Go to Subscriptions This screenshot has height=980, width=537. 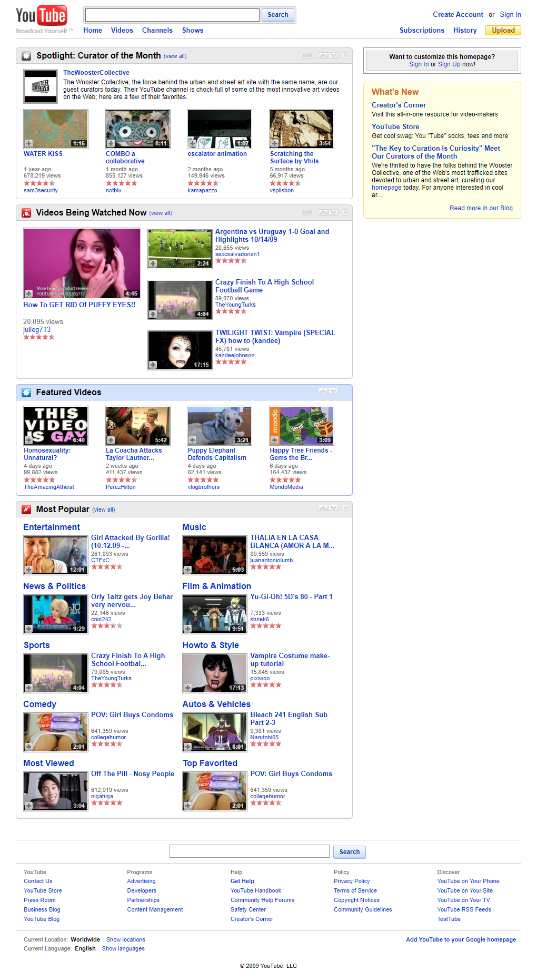[x=422, y=31]
